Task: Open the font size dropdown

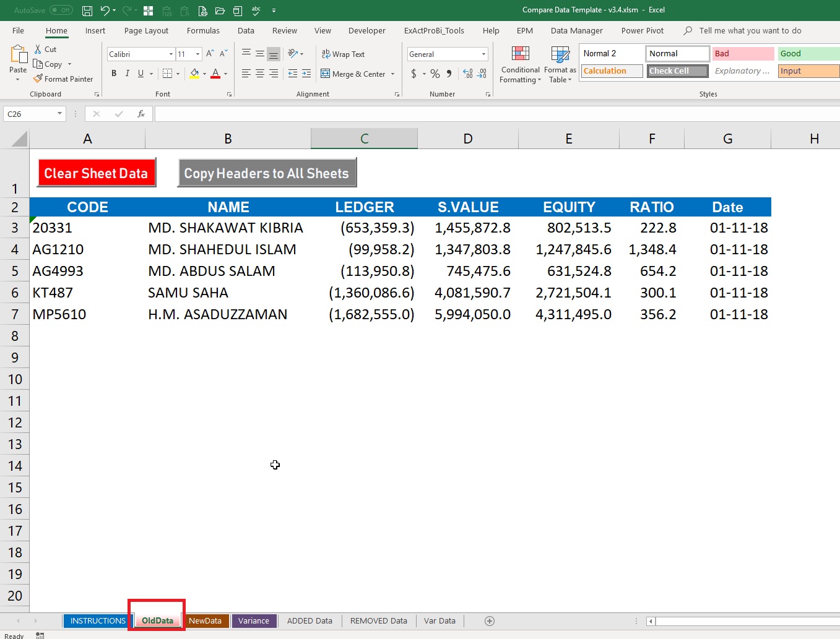Action: [x=198, y=54]
